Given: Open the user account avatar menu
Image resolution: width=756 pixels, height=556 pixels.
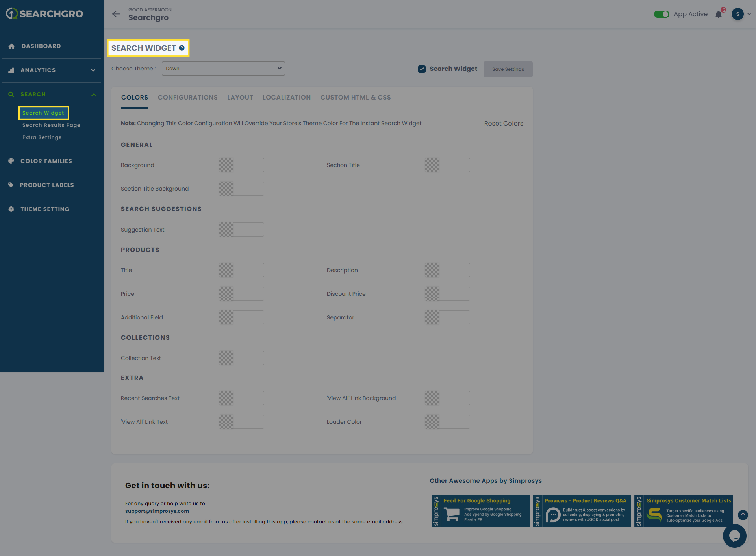Looking at the screenshot, I should pos(738,14).
